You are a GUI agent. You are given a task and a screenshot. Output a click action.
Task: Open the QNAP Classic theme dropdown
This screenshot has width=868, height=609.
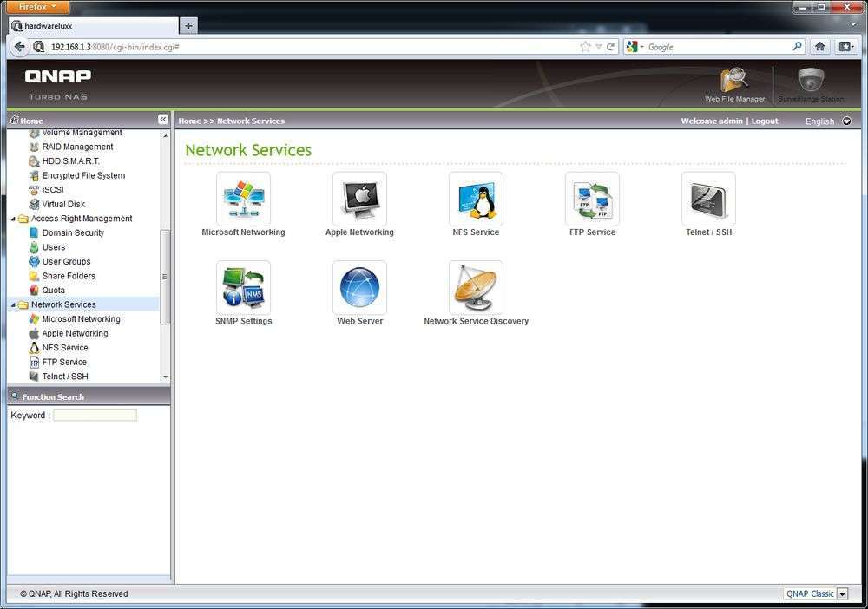(842, 594)
